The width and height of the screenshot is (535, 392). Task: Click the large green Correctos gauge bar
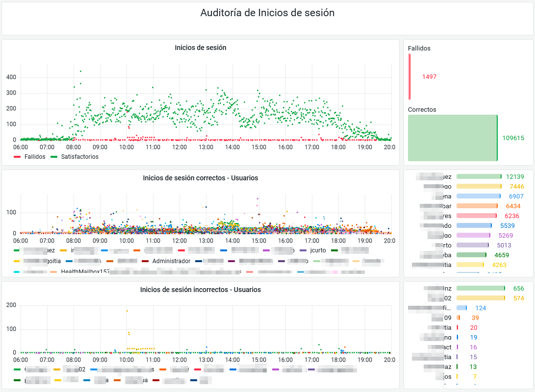[452, 138]
